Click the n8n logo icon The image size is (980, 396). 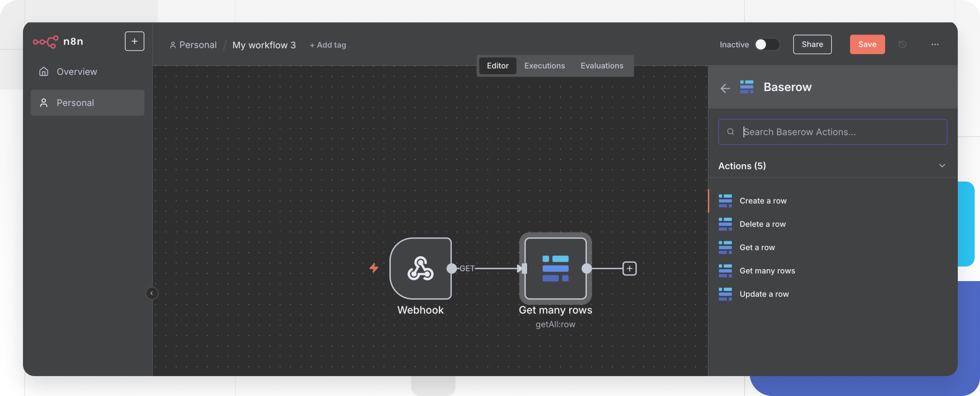pyautogui.click(x=46, y=41)
